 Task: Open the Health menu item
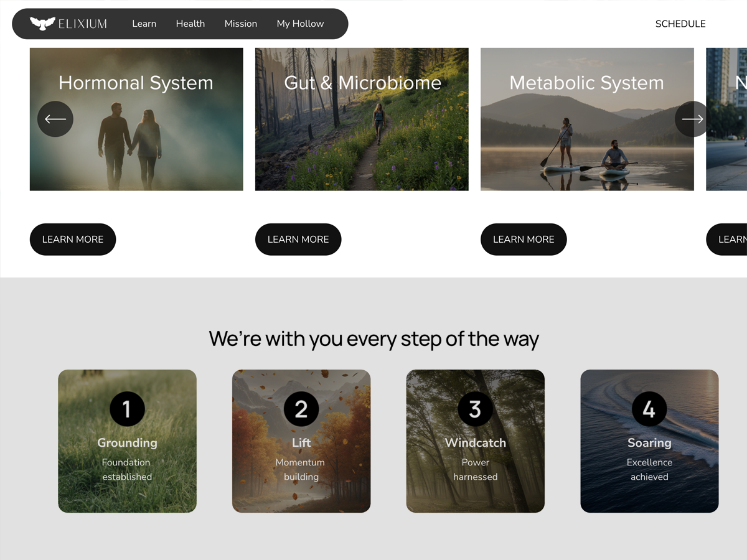(x=190, y=24)
